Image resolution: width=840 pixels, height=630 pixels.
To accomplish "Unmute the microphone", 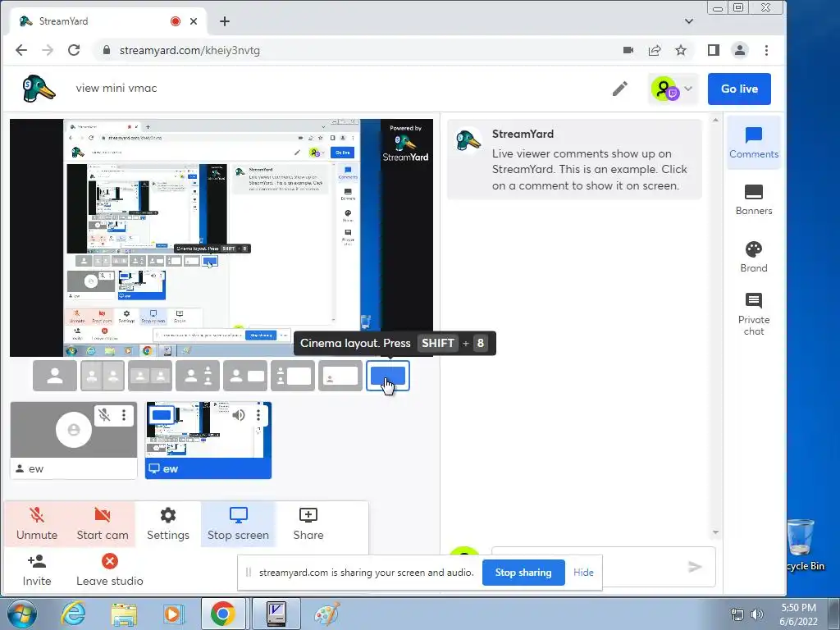I will click(x=37, y=524).
